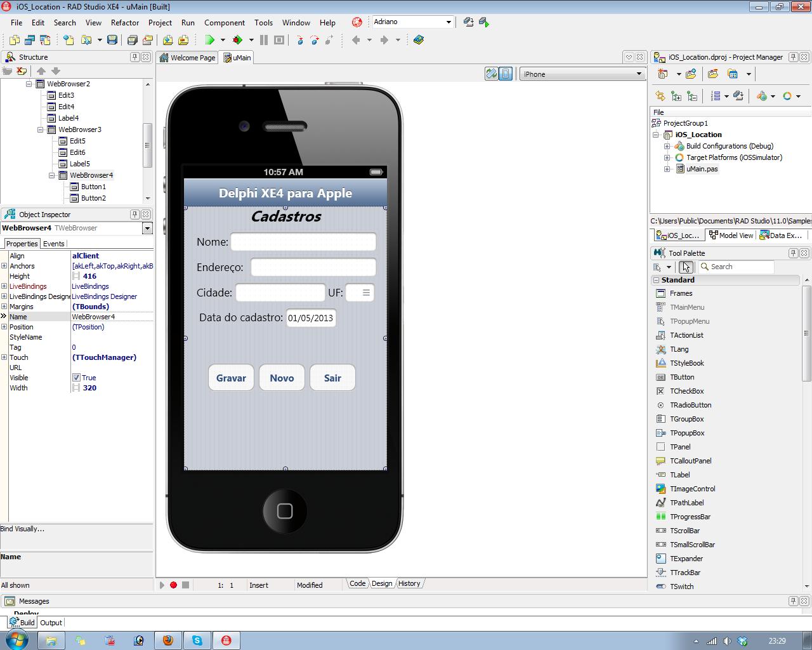This screenshot has width=812, height=650.
Task: Pin the Messages panel
Action: pos(793,601)
